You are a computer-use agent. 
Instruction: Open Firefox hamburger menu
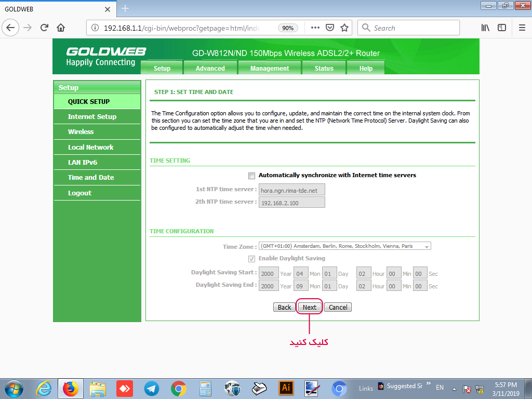522,28
